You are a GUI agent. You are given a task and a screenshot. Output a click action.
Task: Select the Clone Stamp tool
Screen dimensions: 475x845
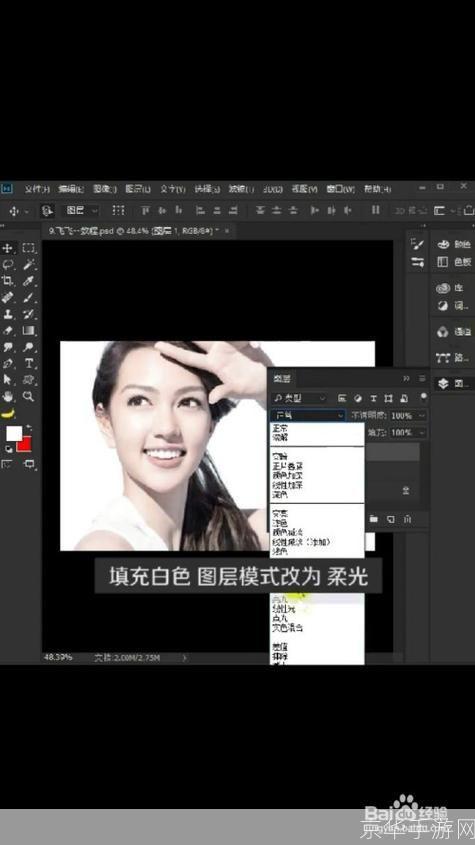tap(8, 314)
